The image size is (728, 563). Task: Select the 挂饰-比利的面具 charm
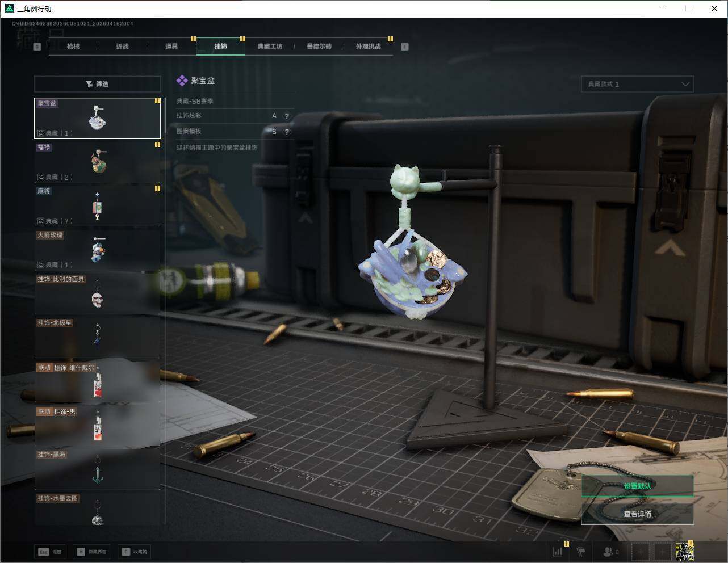(x=97, y=293)
